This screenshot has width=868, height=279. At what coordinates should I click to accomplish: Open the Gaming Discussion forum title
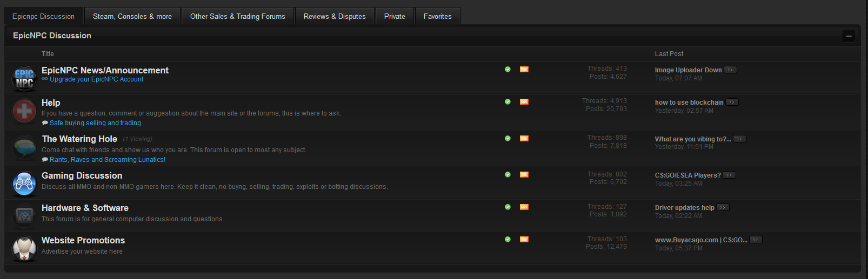pos(82,175)
